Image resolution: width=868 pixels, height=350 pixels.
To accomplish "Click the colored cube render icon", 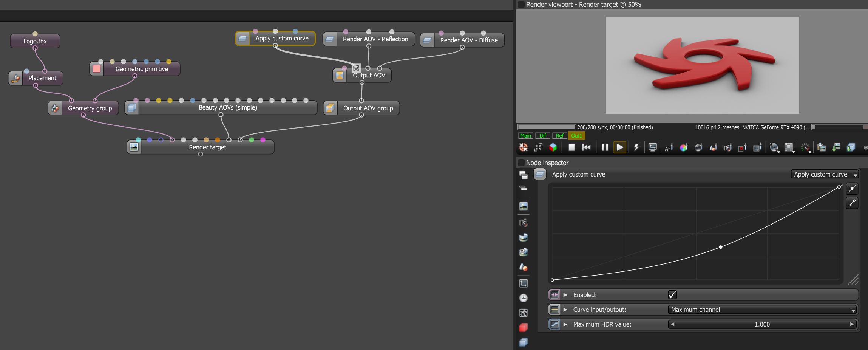I will pos(553,147).
